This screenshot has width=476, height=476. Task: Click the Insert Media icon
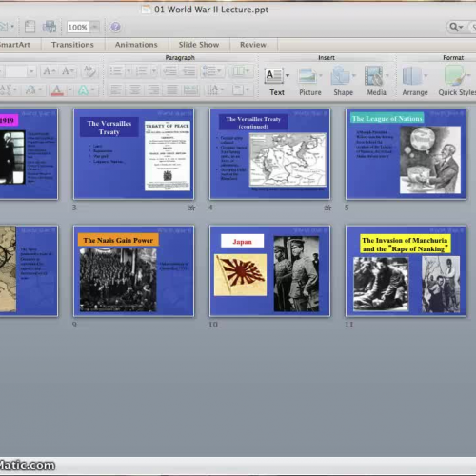[374, 75]
